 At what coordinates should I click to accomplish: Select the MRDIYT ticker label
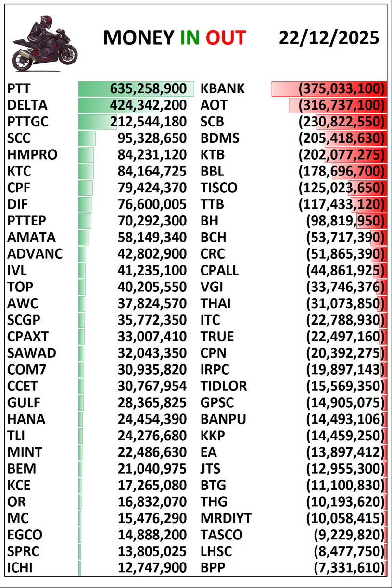226,518
